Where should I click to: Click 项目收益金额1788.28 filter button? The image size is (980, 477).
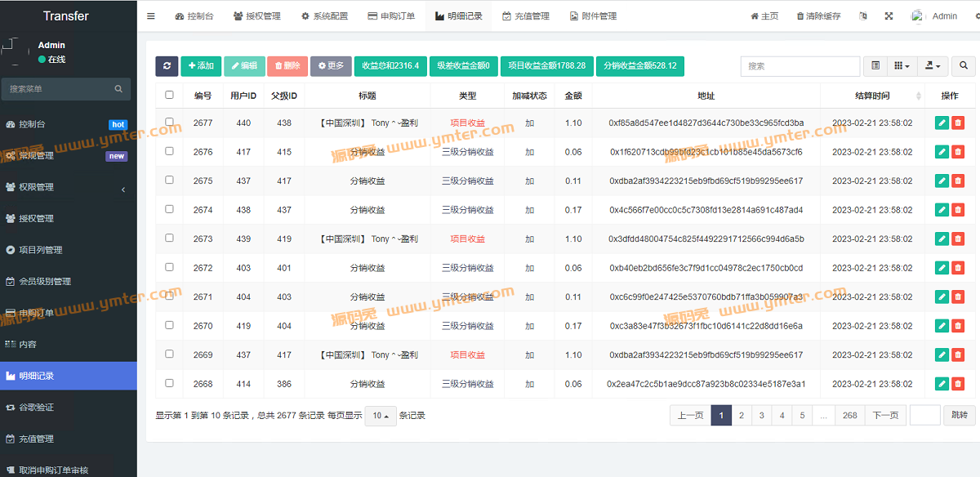tap(547, 66)
